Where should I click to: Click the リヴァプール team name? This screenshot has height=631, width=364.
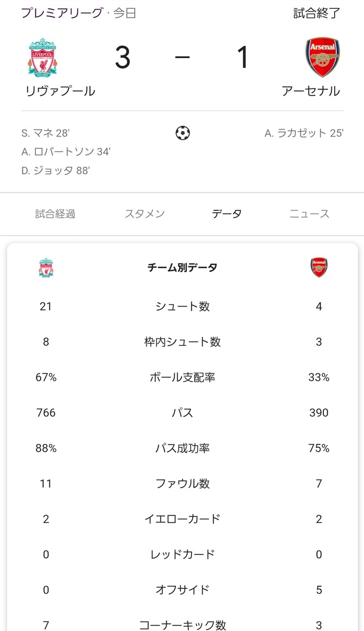[60, 91]
